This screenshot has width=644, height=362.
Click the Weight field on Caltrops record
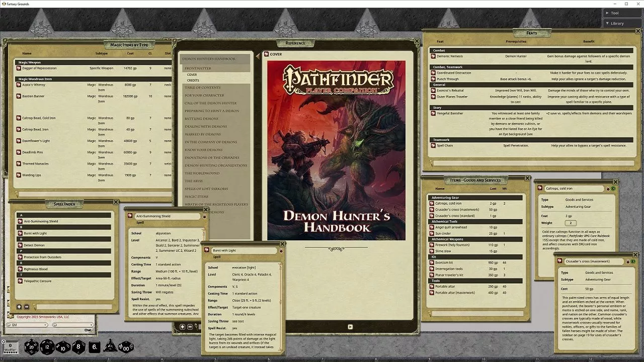[x=571, y=223]
